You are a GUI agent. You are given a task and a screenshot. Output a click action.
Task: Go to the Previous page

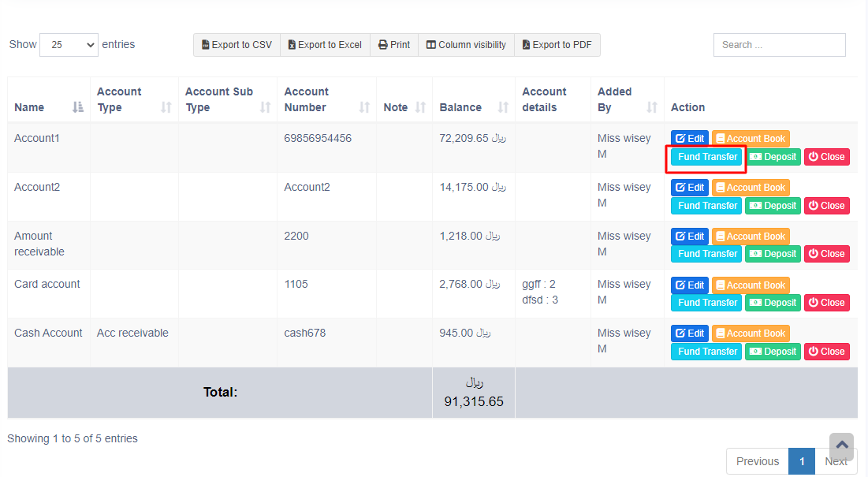point(757,461)
